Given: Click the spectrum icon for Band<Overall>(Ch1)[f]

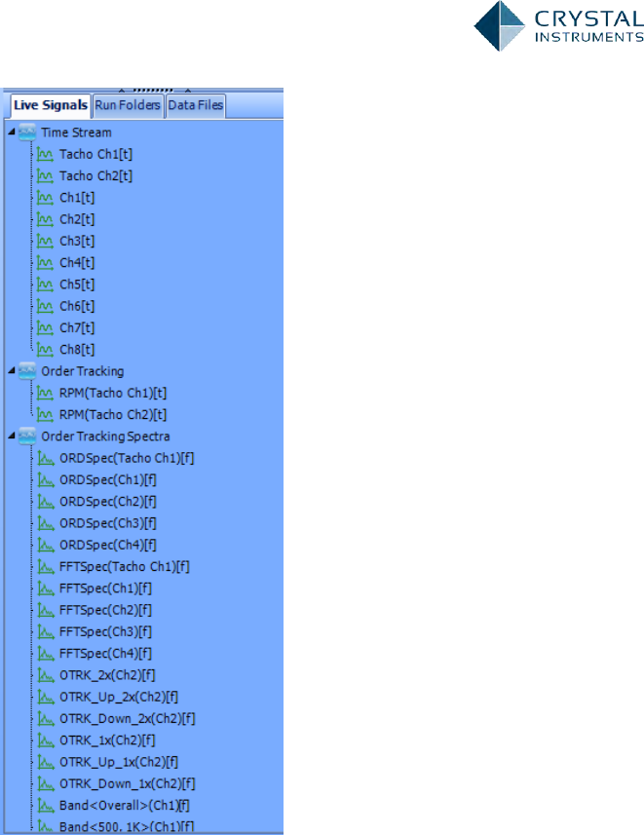Looking at the screenshot, I should pos(46,806).
